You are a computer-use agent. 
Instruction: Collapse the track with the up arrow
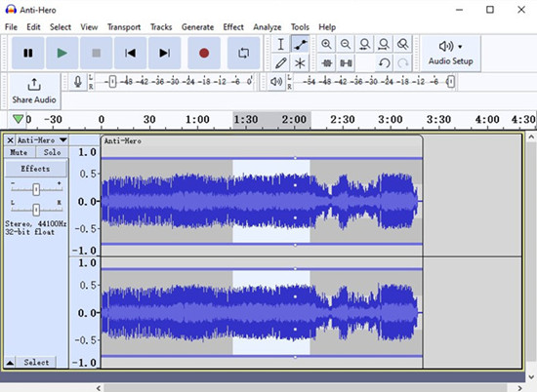click(11, 363)
